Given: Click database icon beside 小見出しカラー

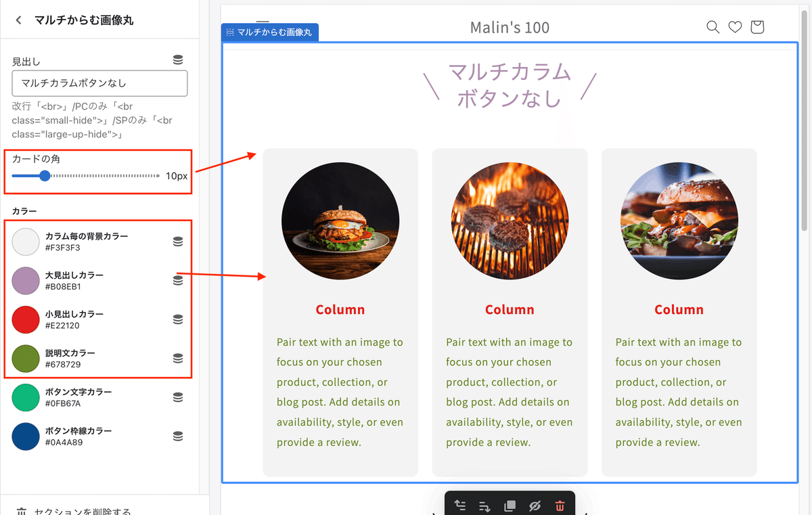Looking at the screenshot, I should point(178,319).
